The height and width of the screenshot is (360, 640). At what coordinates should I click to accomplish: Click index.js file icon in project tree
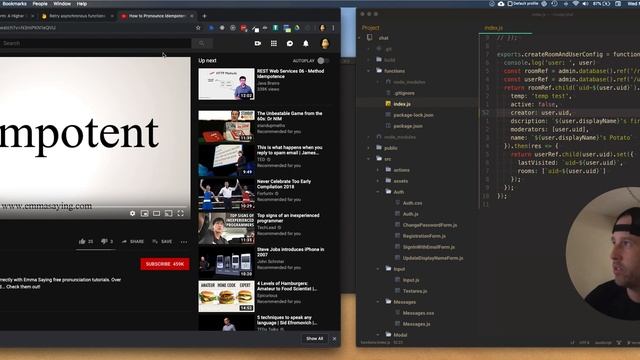[388, 104]
